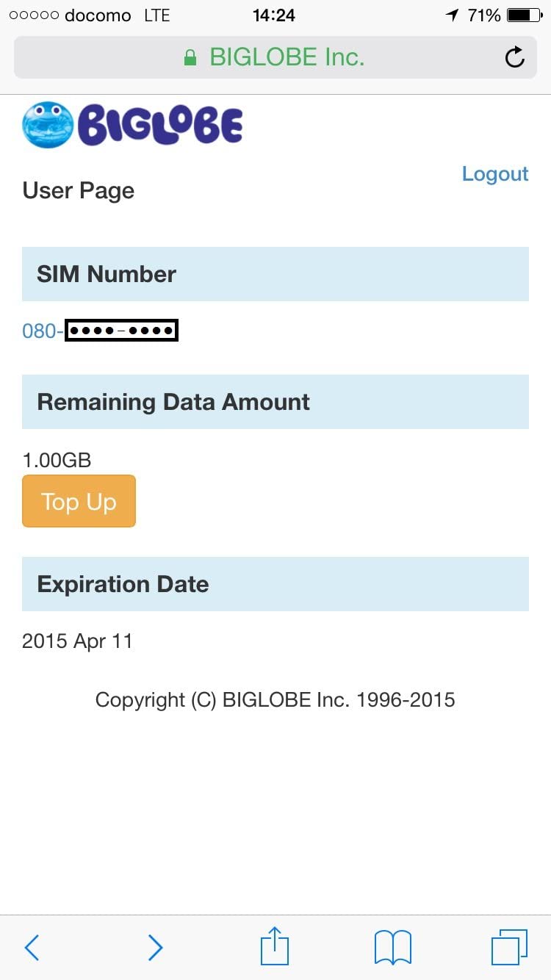Viewport: 551px width, 980px height.
Task: Click the Top Up button
Action: pyautogui.click(x=79, y=501)
